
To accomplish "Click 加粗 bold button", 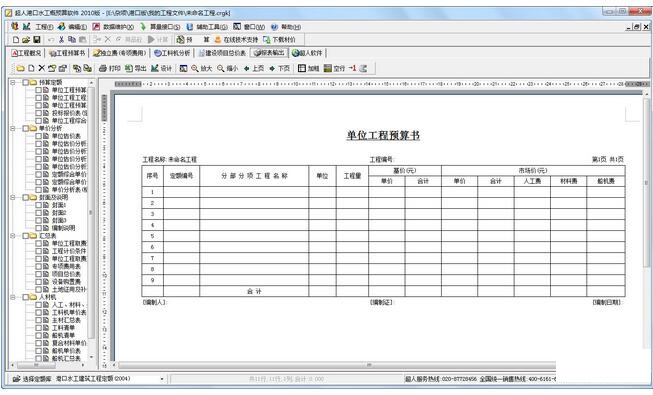I will 309,68.
